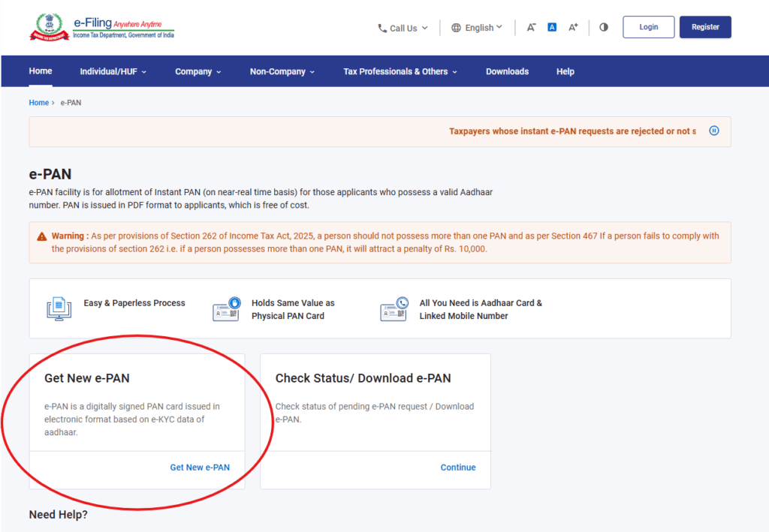Click the Need Help? heading
The height and width of the screenshot is (532, 769).
tap(59, 514)
